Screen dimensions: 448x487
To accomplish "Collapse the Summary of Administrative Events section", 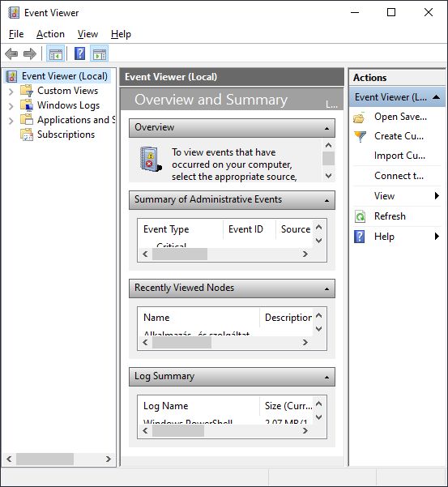I will pos(327,200).
